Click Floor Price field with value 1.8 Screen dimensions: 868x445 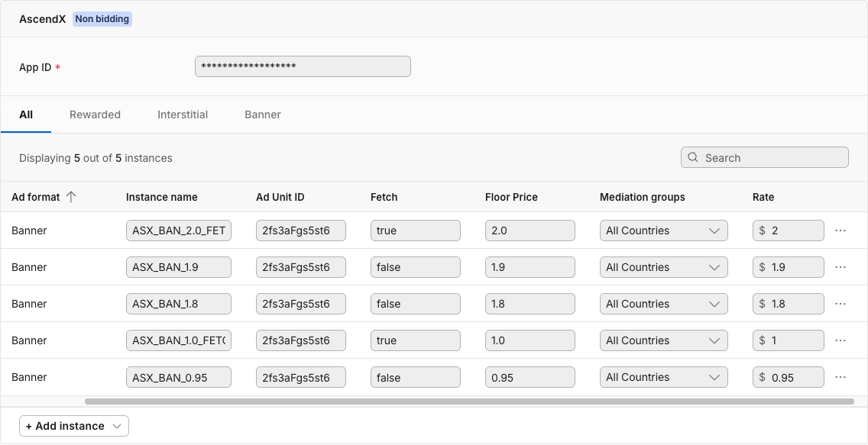(530, 304)
